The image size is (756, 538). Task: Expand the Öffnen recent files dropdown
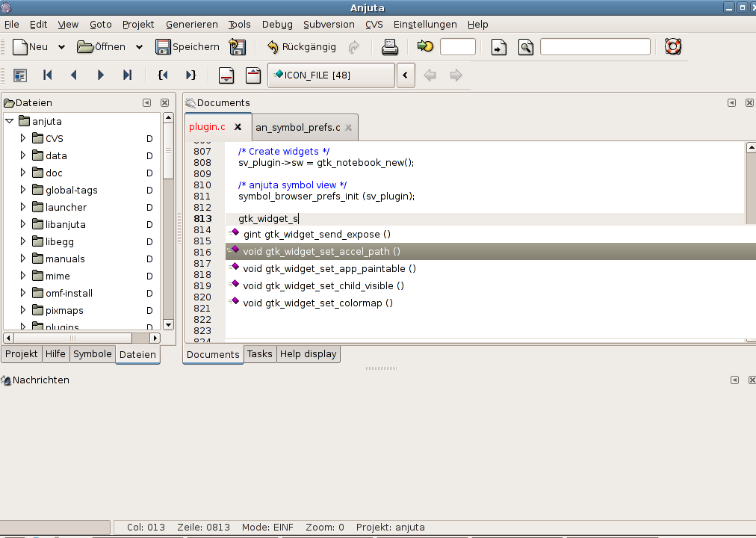click(140, 47)
